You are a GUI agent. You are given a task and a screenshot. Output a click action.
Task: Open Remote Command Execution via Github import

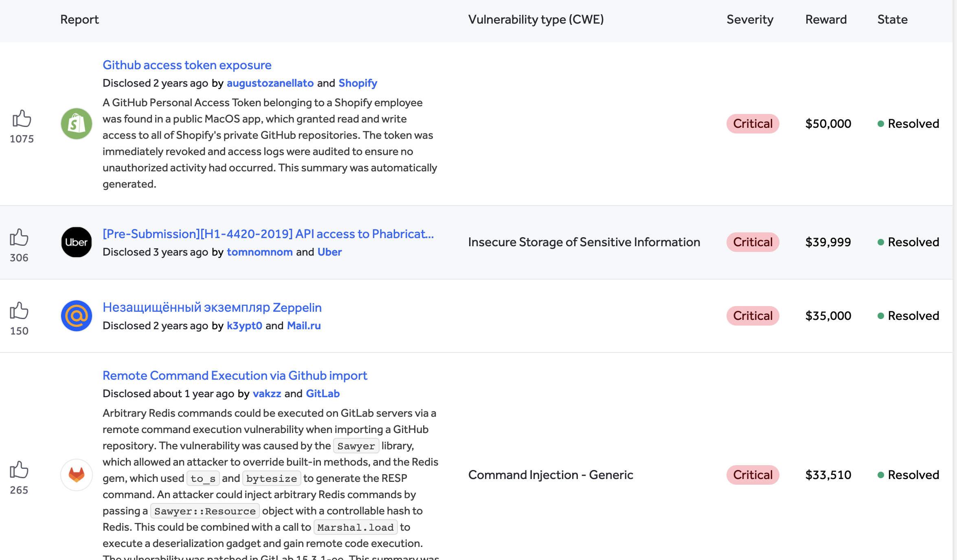point(235,375)
